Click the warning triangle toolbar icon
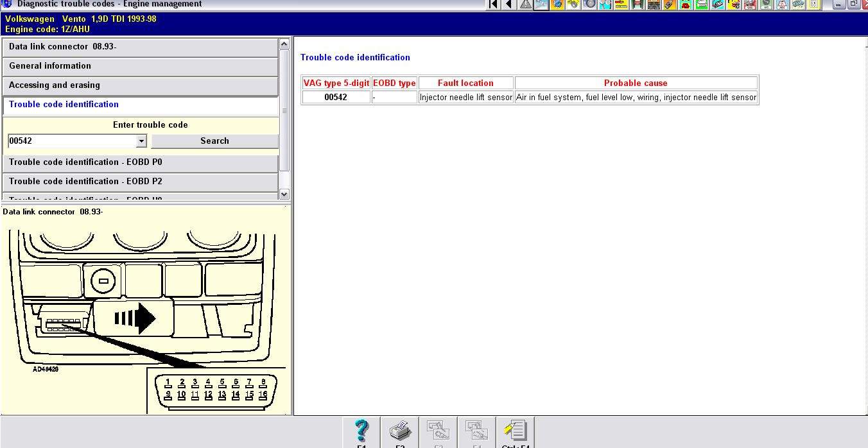868x448 pixels. click(526, 4)
